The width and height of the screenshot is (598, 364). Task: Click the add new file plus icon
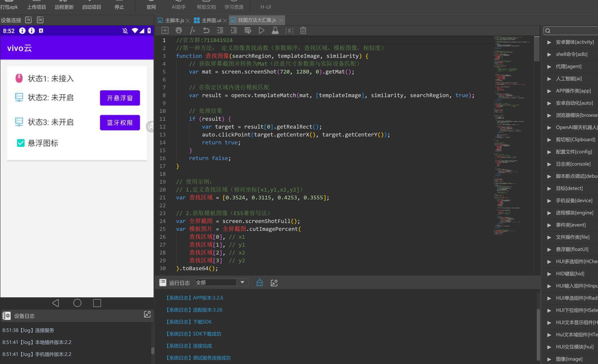(x=165, y=30)
